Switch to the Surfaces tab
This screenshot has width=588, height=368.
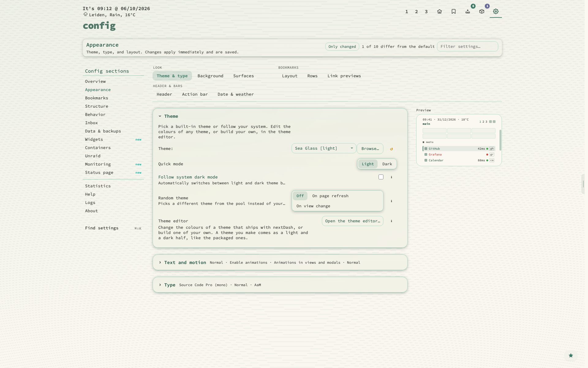pos(243,76)
